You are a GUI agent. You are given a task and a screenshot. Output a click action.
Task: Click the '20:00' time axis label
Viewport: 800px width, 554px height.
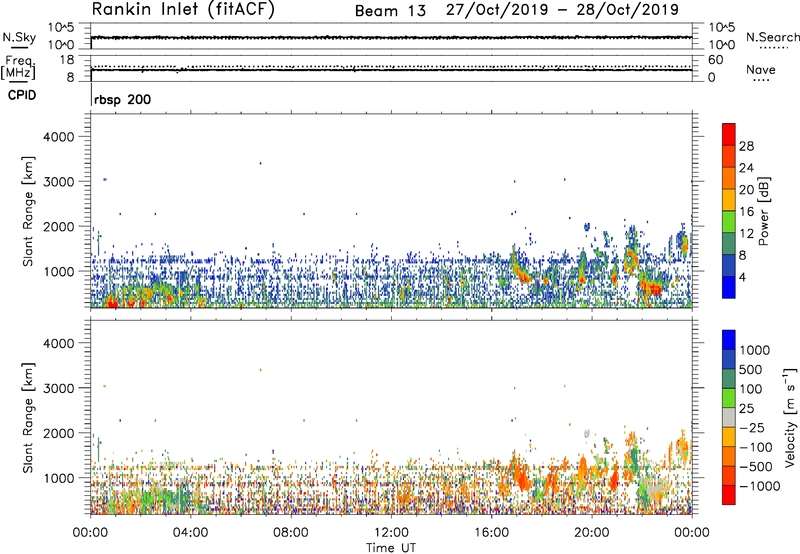592,533
